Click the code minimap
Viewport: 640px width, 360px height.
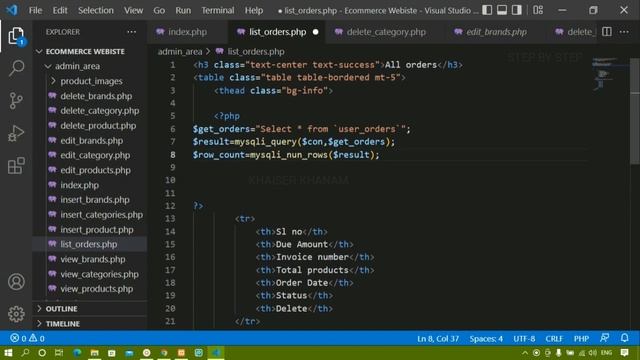tap(610, 73)
